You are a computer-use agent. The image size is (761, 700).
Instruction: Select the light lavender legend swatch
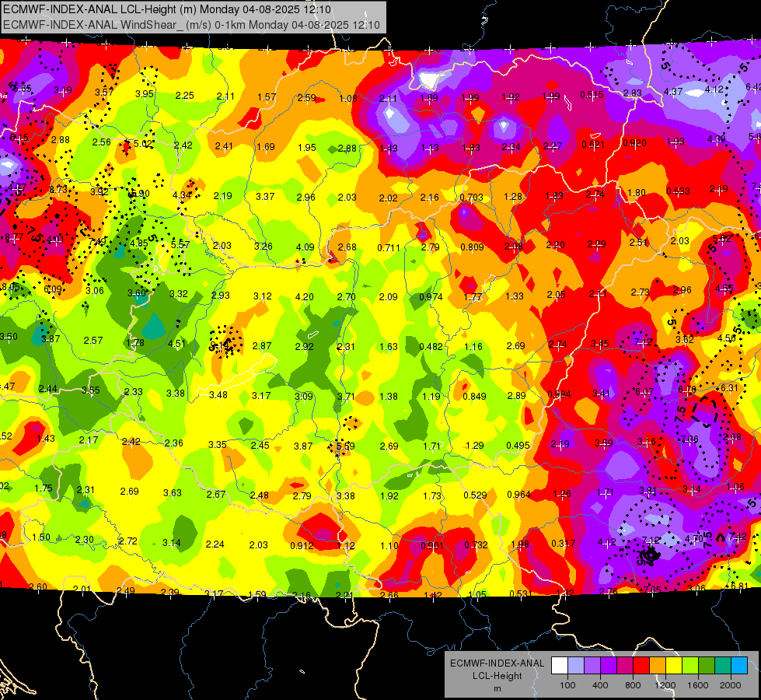point(576,665)
